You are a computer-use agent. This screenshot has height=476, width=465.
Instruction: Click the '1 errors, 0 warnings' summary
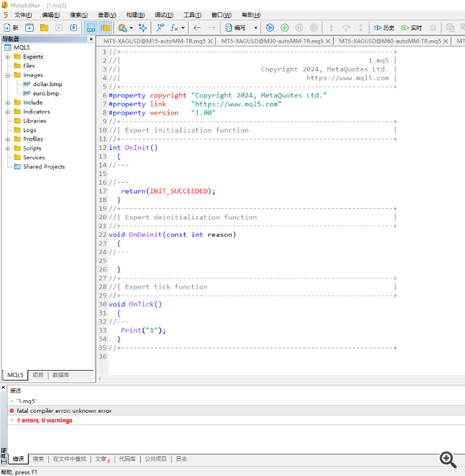pyautogui.click(x=45, y=420)
